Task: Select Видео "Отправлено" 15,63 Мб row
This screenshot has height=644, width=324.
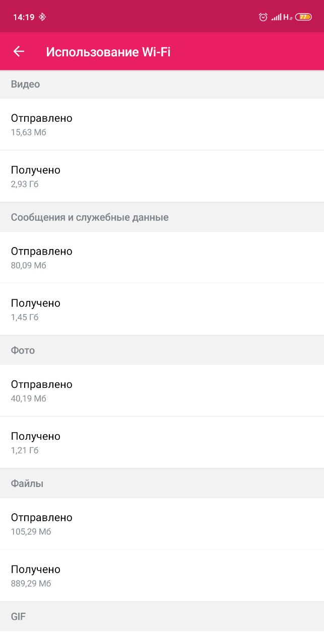Action: (162, 124)
